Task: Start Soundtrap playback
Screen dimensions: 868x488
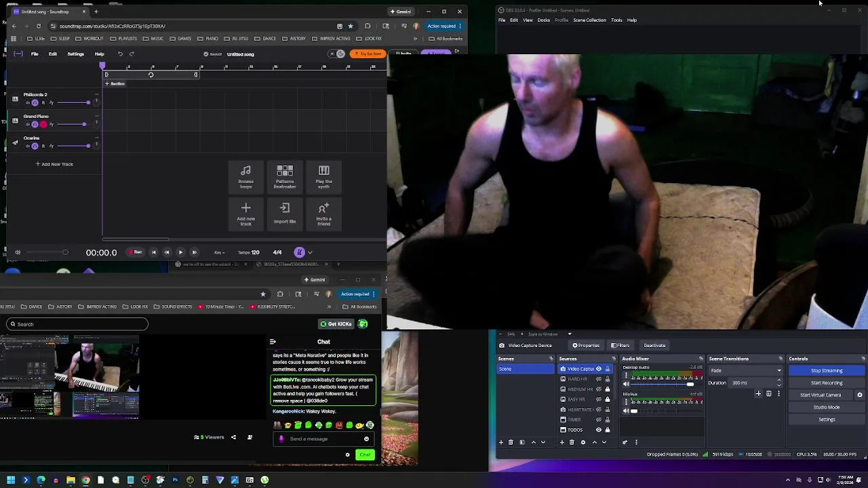Action: click(180, 252)
